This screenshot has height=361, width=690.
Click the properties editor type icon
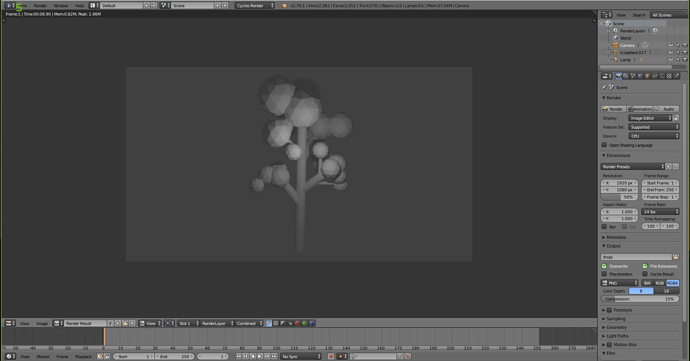pyautogui.click(x=607, y=76)
